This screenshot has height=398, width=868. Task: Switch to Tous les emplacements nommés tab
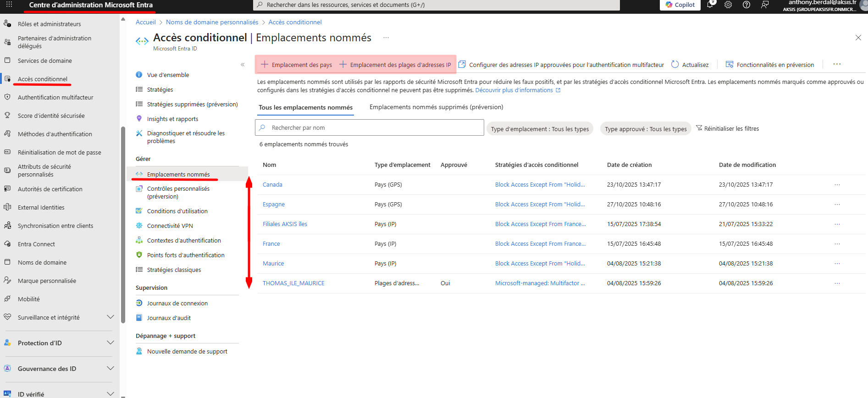pyautogui.click(x=305, y=107)
